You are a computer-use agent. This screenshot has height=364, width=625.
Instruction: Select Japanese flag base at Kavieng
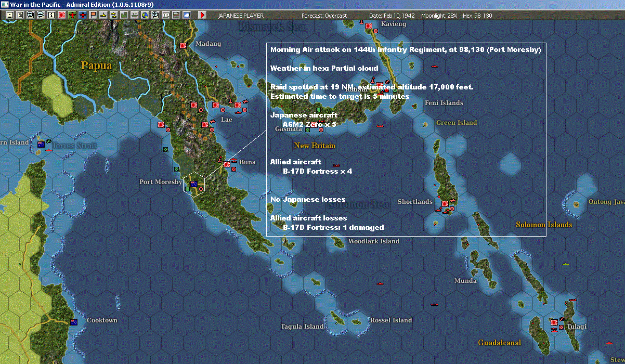[x=369, y=25]
